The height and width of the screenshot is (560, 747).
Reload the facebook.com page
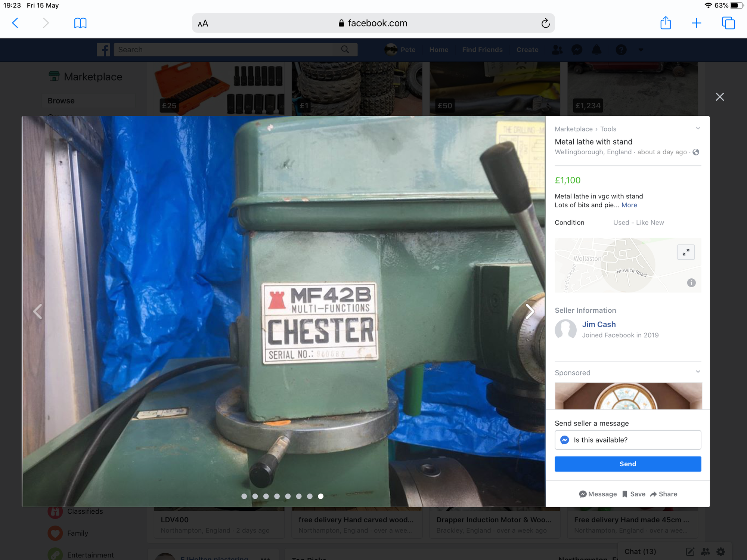pyautogui.click(x=545, y=23)
